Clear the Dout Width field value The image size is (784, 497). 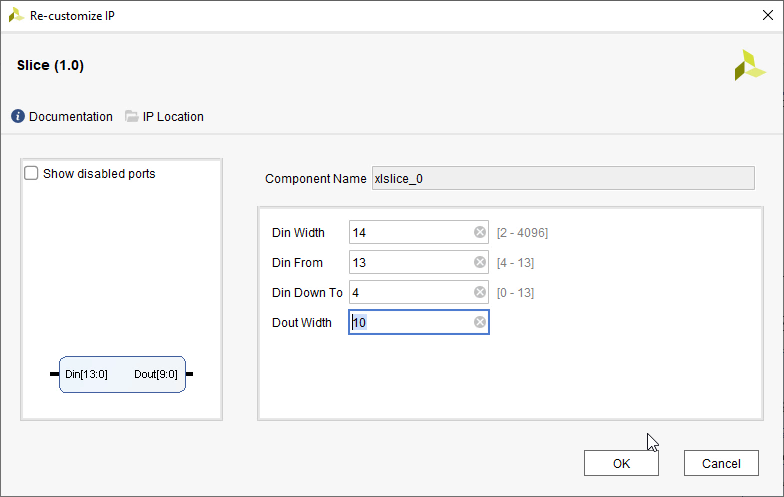[480, 322]
